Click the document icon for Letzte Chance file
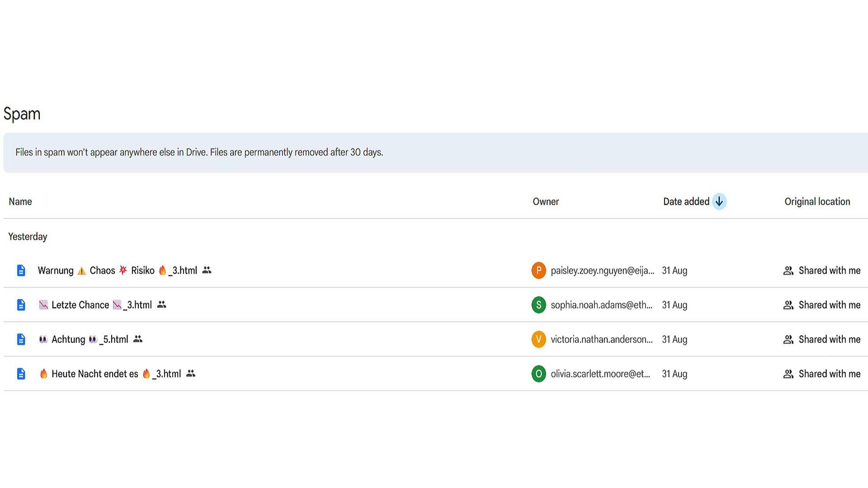Screen dimensions: 868x488 pos(21,305)
